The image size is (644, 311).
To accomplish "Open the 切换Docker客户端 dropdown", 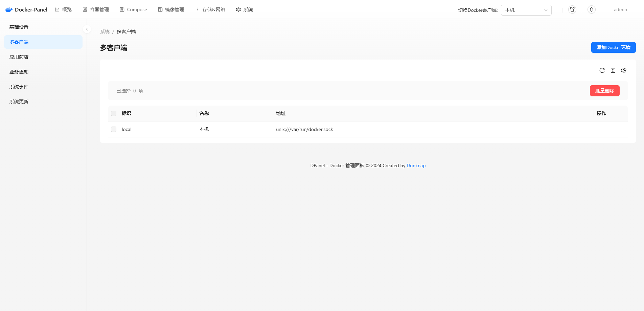I will tap(526, 10).
